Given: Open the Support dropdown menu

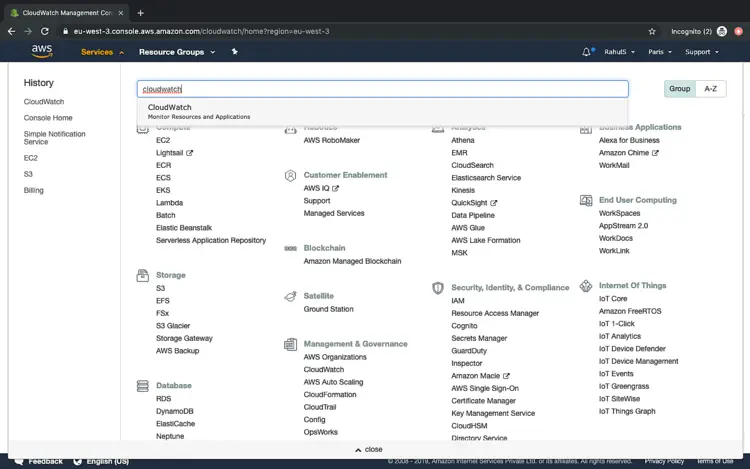Looking at the screenshot, I should click(702, 52).
